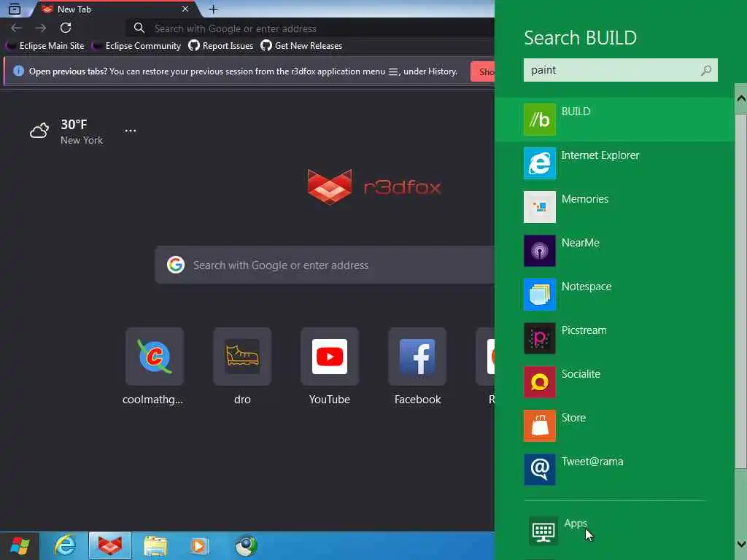Image resolution: width=747 pixels, height=560 pixels.
Task: Open the coolmathg... shortcut tile
Action: coord(155,366)
